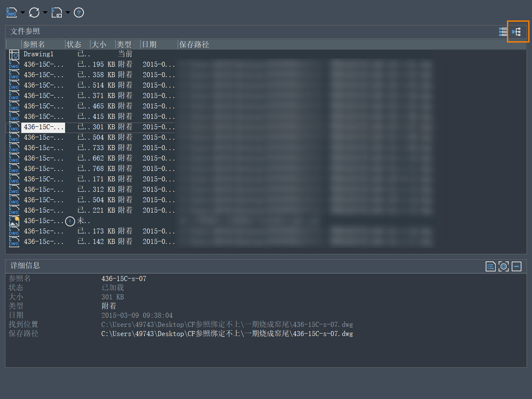Click the 附着 type value in details

109,306
